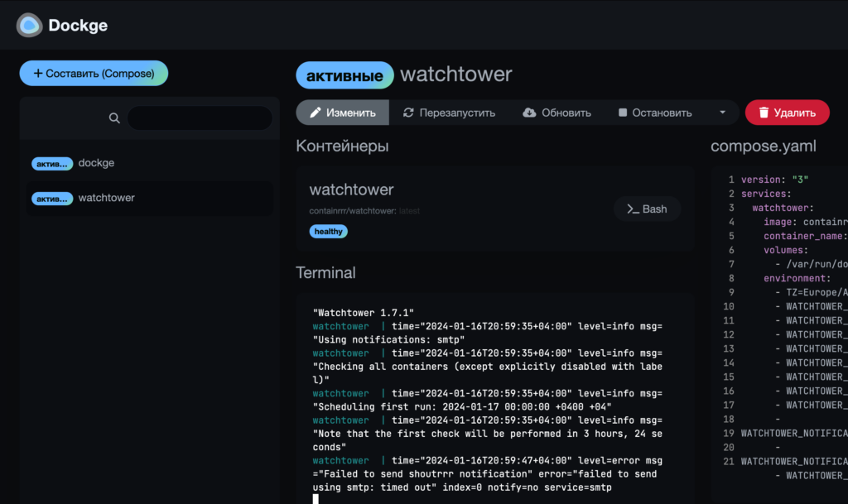Click the 'Watchtower 1.7.1' terminal line
The width and height of the screenshot is (848, 504).
click(x=363, y=313)
